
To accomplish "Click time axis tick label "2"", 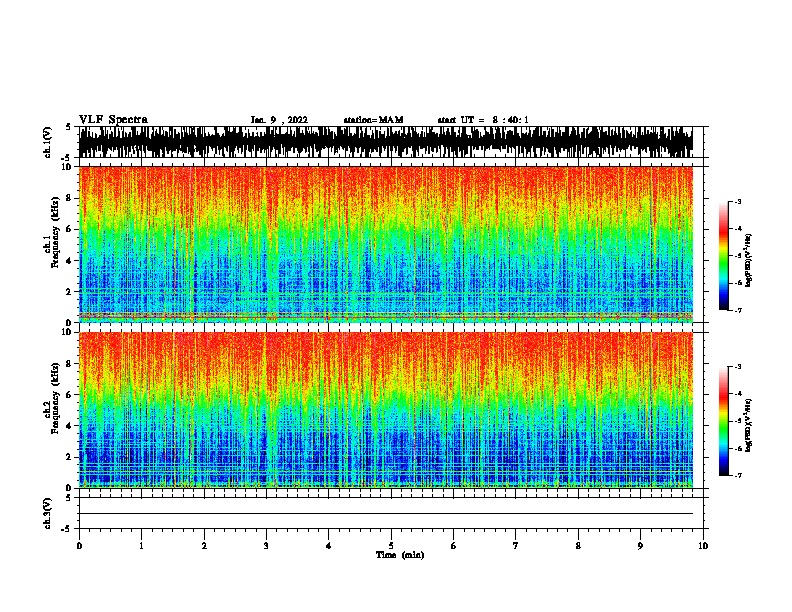I will click(x=204, y=546).
